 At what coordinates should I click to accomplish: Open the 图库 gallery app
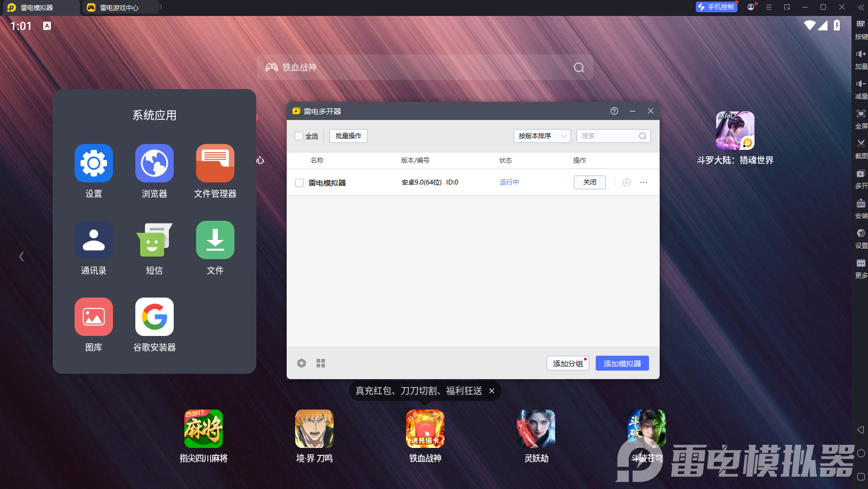click(94, 317)
